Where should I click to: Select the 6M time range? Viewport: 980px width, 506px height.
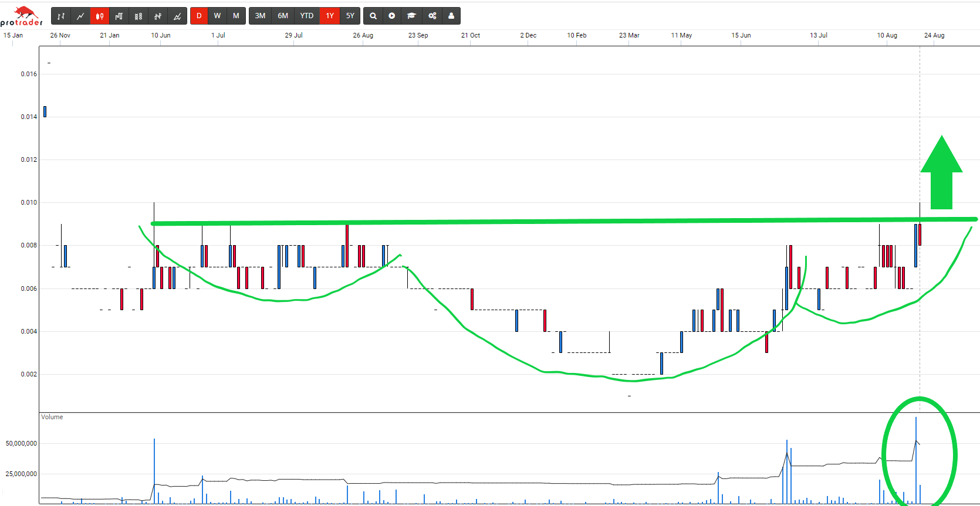coord(283,16)
